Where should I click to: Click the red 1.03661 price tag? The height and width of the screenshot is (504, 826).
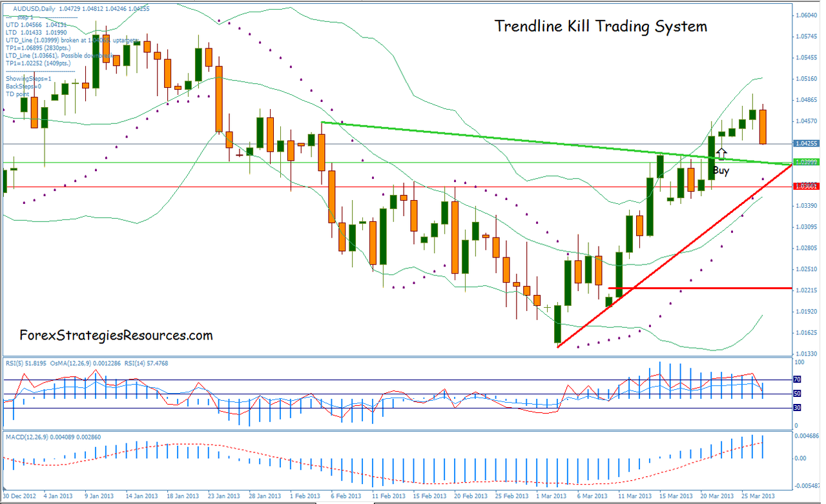coord(806,186)
